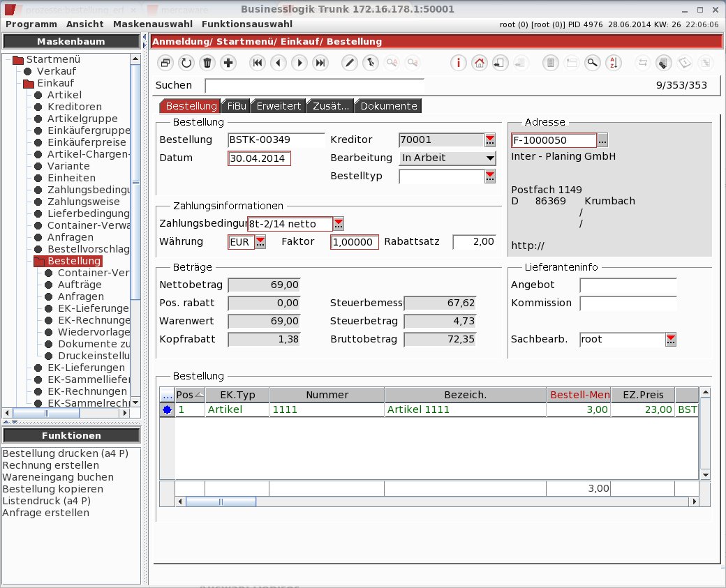Open the Währung EUR lookup button
Image resolution: width=726 pixels, height=588 pixels.
pos(260,242)
